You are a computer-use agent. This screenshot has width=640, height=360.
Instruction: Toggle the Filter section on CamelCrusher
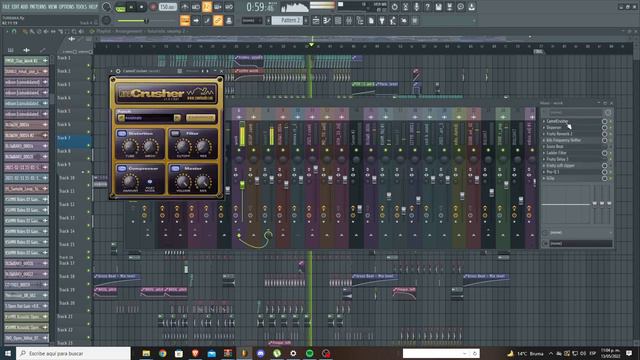pos(175,133)
